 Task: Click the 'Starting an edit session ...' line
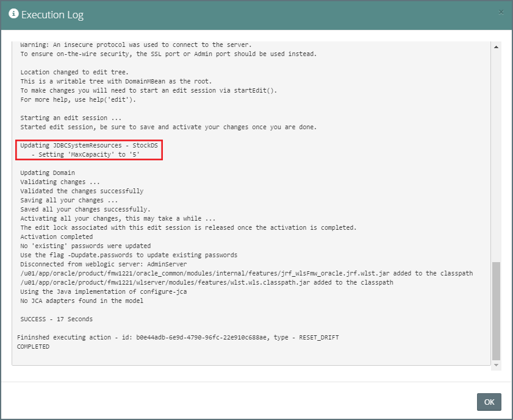coord(71,118)
